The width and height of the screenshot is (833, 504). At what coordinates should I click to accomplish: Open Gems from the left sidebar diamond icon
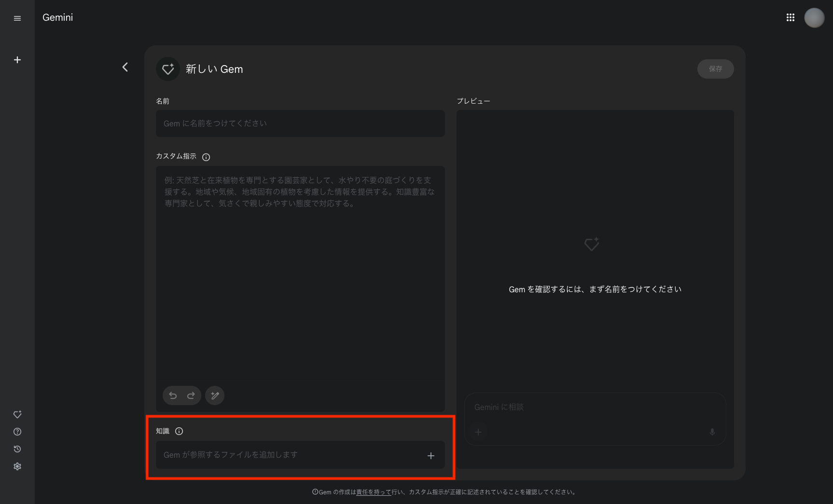pyautogui.click(x=17, y=414)
